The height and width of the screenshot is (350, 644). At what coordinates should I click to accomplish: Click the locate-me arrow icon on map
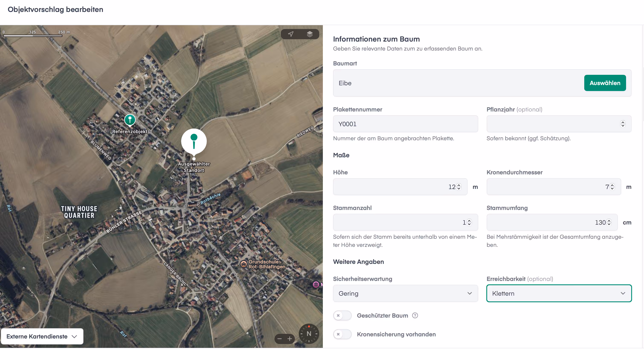(290, 34)
